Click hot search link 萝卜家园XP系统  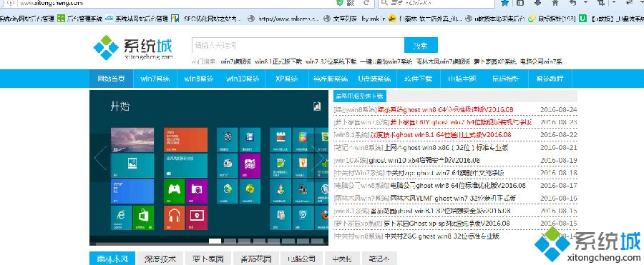494,62
